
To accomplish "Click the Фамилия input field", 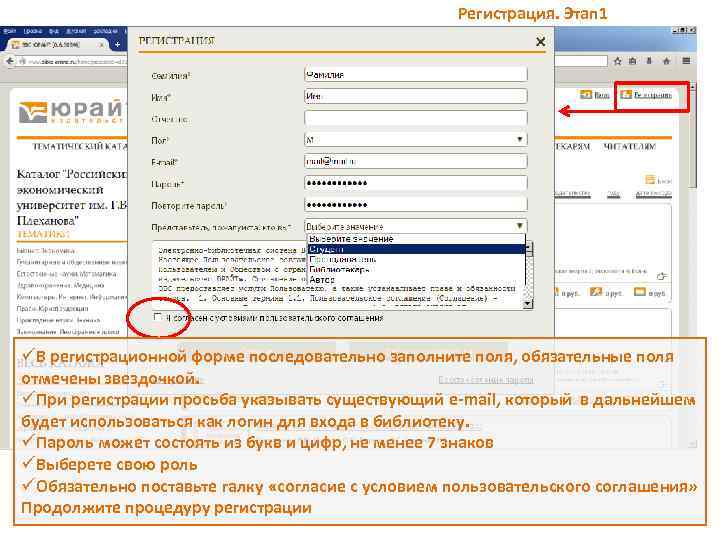I will click(416, 74).
